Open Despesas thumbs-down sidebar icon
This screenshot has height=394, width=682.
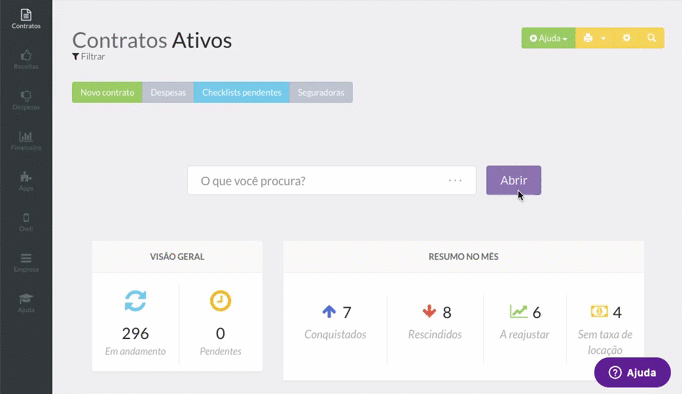[26, 100]
